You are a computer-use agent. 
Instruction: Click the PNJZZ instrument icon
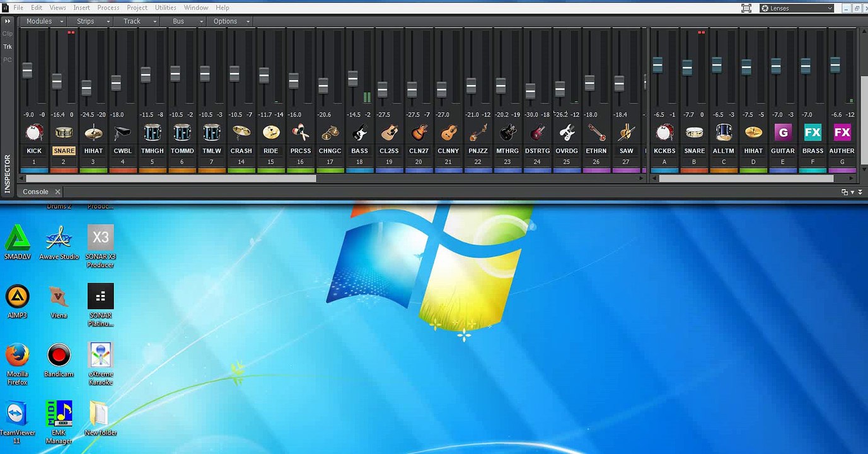[478, 132]
